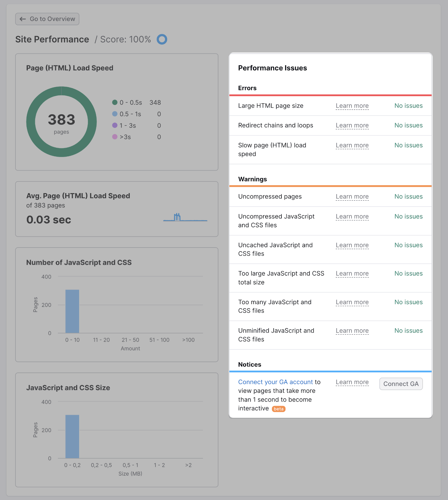The width and height of the screenshot is (448, 500).
Task: Open Learn more for Slow page load speed
Action: (x=352, y=146)
